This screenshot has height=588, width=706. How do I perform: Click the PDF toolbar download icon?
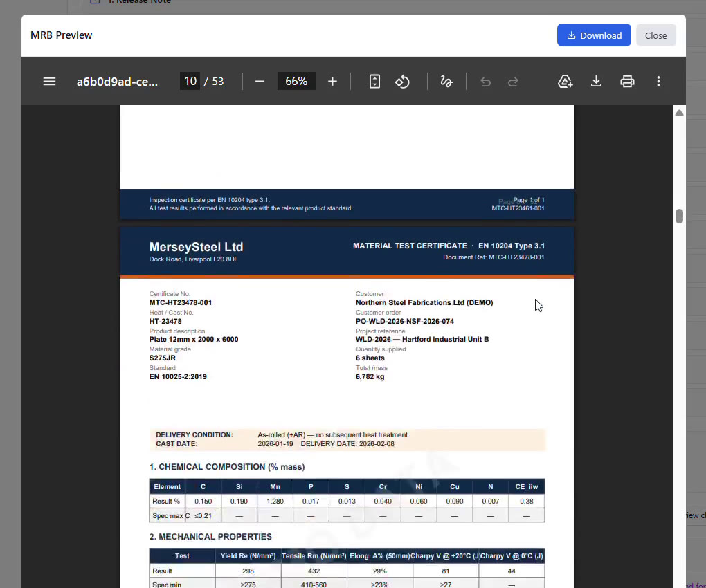pyautogui.click(x=596, y=82)
